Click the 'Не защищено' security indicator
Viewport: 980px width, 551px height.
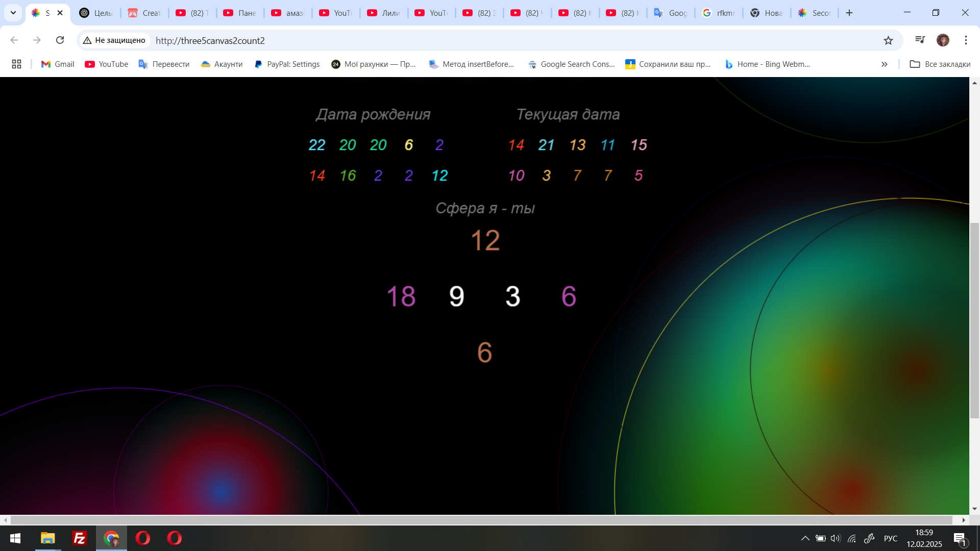[x=114, y=40]
